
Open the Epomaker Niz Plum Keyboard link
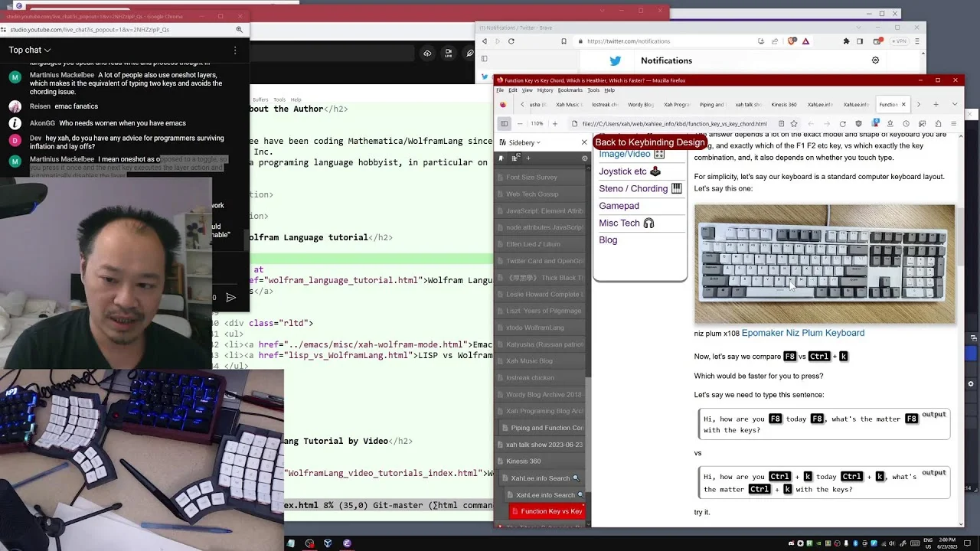[802, 333]
